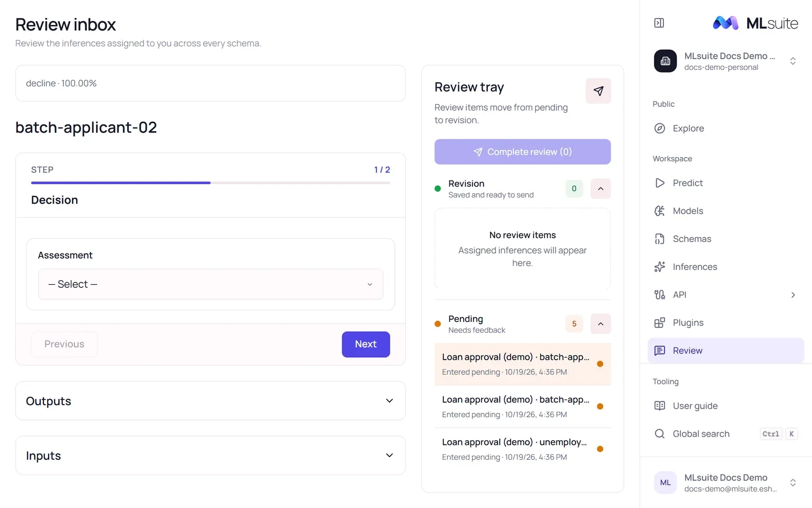Open workspace switcher chevrons
This screenshot has width=812, height=508.
tap(793, 61)
